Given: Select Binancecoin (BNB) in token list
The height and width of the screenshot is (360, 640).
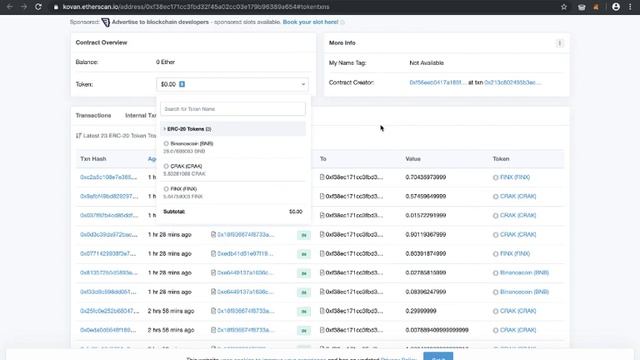Looking at the screenshot, I should click(233, 147).
